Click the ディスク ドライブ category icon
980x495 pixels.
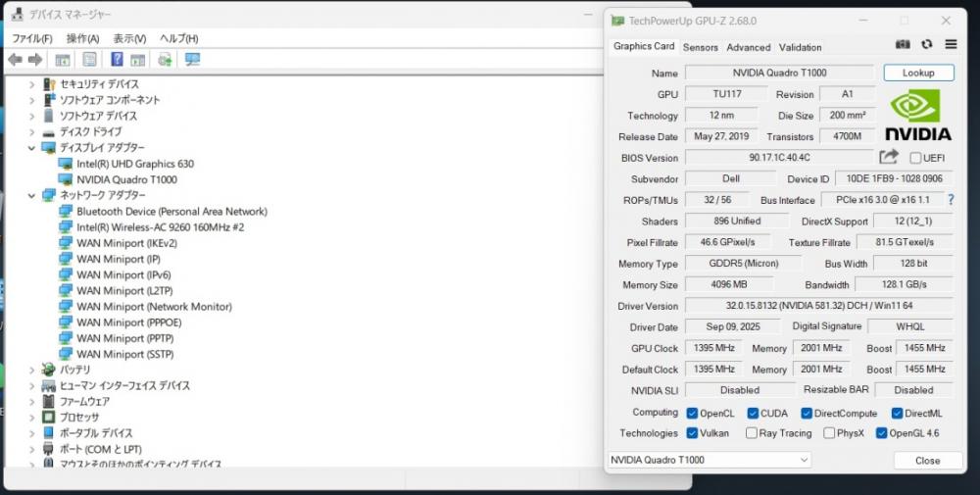(49, 132)
